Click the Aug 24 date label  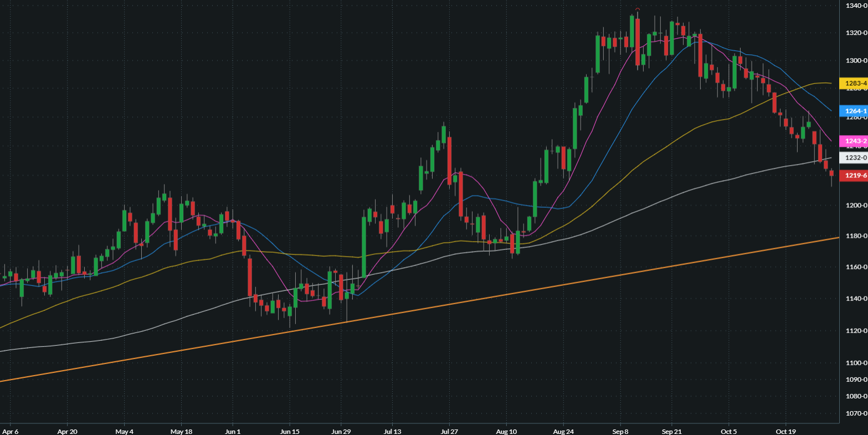pos(563,431)
